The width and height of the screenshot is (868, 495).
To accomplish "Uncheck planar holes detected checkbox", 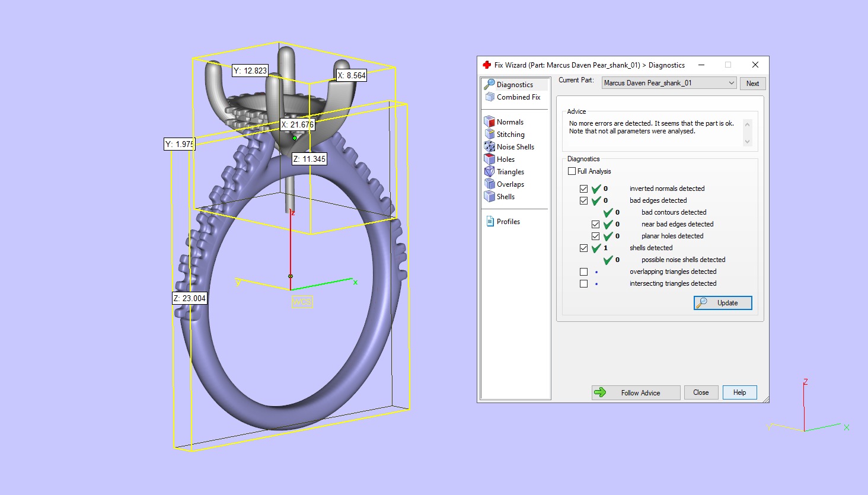I will (x=595, y=236).
